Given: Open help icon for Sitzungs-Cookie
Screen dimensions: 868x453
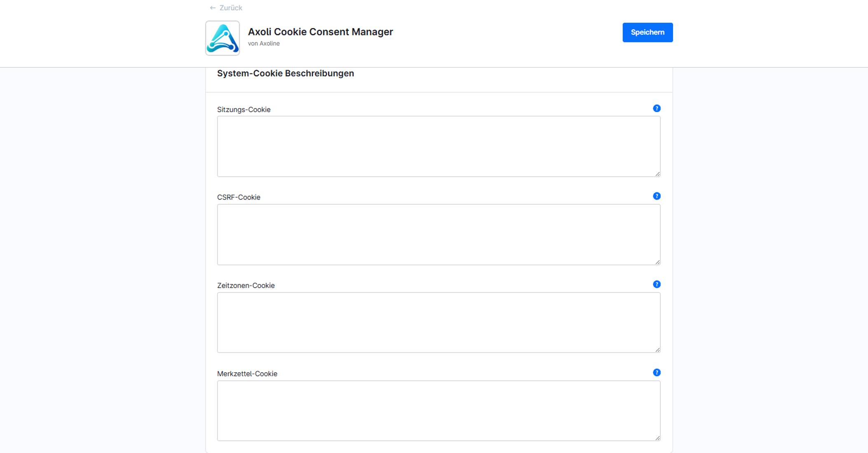Looking at the screenshot, I should 657,108.
